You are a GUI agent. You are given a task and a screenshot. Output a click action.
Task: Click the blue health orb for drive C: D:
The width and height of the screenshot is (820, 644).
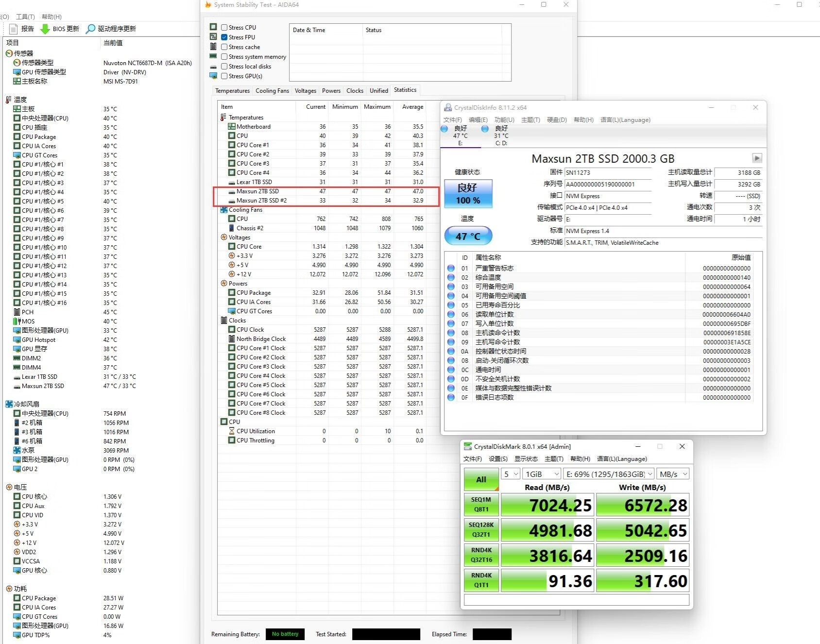(485, 129)
